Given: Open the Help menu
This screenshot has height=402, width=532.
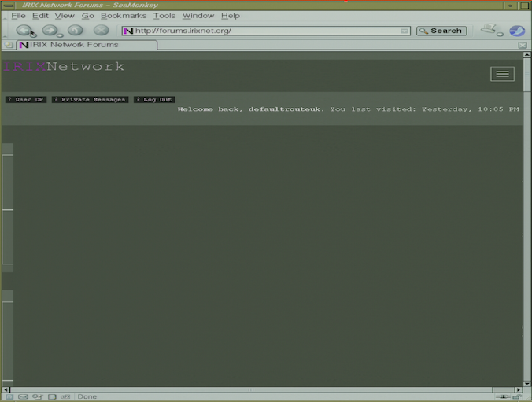Looking at the screenshot, I should pyautogui.click(x=231, y=16).
